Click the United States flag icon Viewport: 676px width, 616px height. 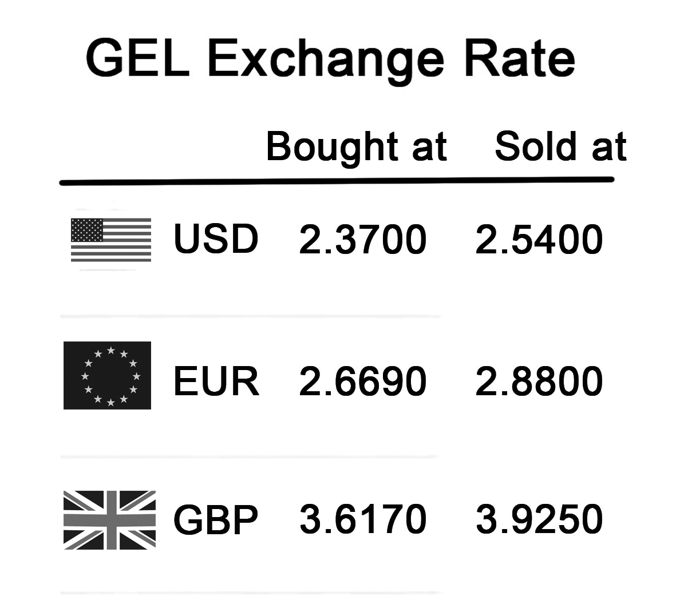coord(111,240)
